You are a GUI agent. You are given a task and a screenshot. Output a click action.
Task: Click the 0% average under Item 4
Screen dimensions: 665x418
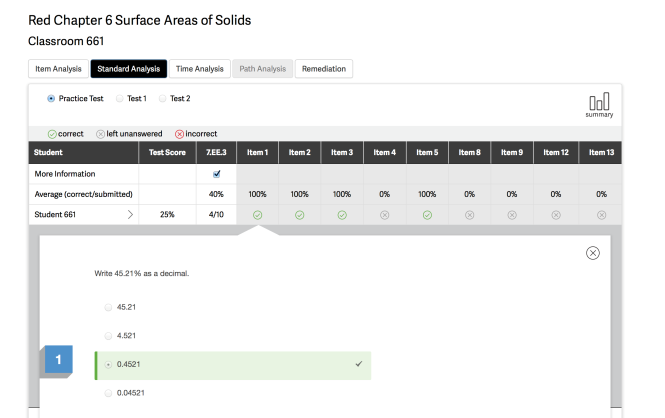[385, 194]
